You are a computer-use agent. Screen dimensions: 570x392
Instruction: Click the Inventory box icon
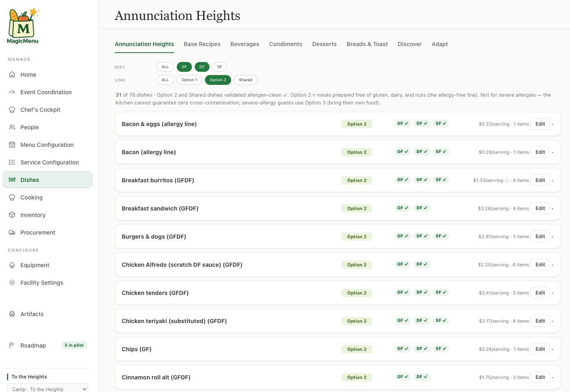(12, 215)
